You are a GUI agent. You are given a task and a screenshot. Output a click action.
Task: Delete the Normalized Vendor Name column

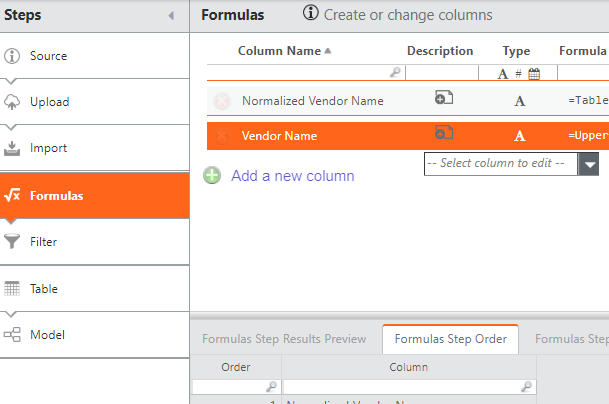222,101
